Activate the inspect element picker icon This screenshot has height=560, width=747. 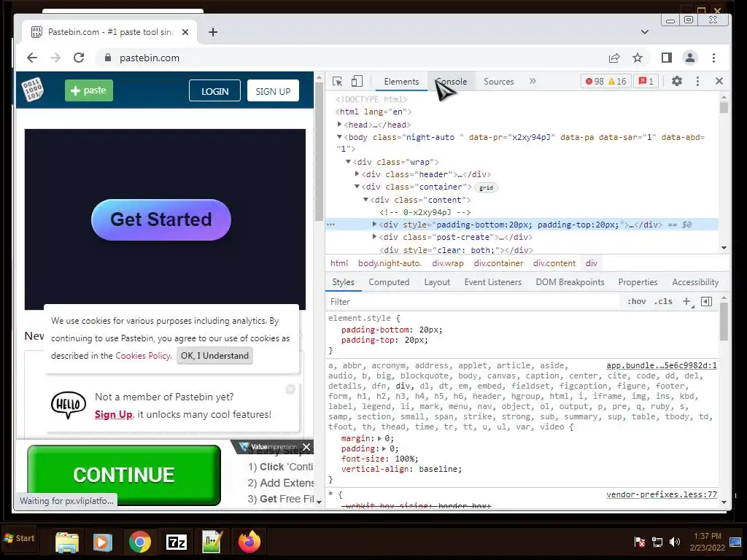[x=337, y=82]
